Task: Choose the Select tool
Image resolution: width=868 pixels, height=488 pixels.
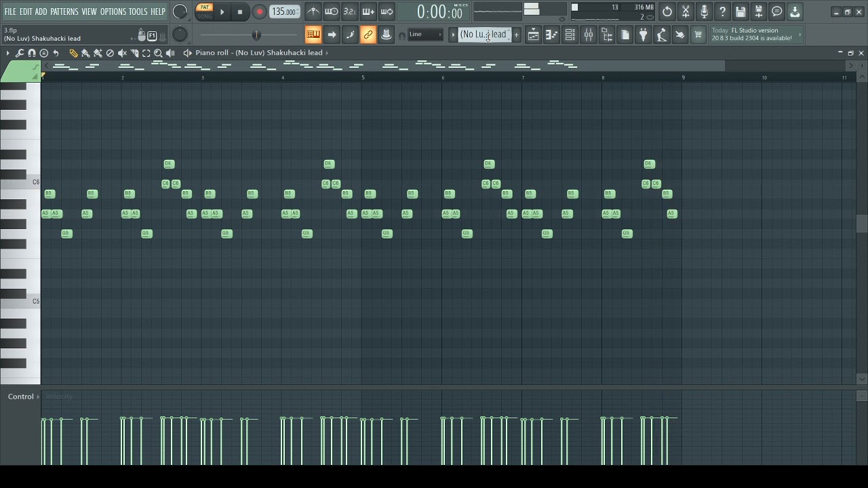Action: pos(146,53)
